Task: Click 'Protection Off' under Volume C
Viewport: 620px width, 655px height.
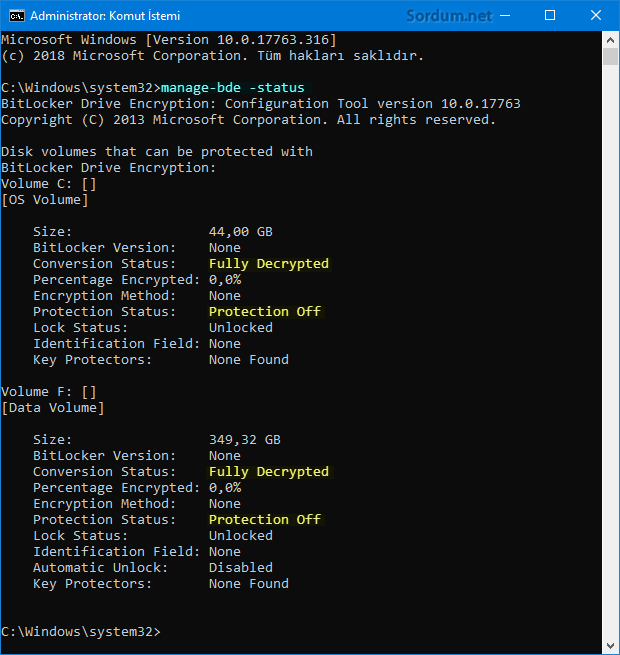Action: [x=265, y=312]
